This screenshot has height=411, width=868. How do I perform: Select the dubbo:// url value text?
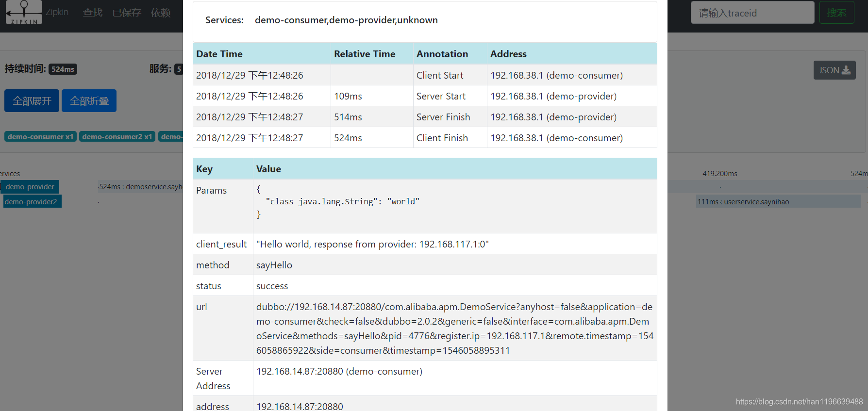[455, 329]
